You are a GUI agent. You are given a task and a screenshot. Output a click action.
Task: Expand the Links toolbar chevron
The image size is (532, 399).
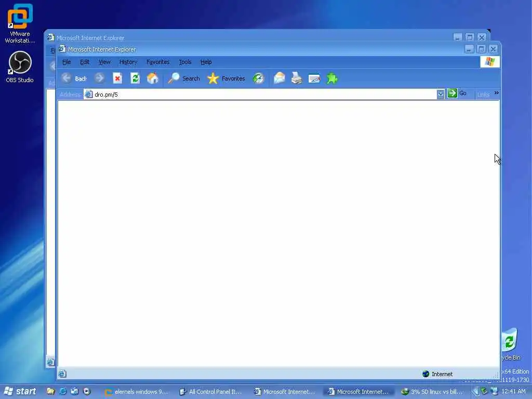pyautogui.click(x=496, y=93)
